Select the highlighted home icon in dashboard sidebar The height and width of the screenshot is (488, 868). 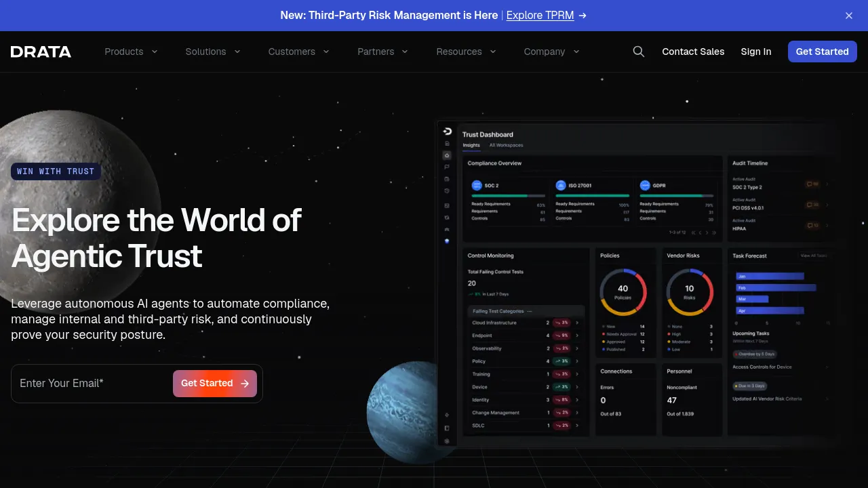coord(447,155)
